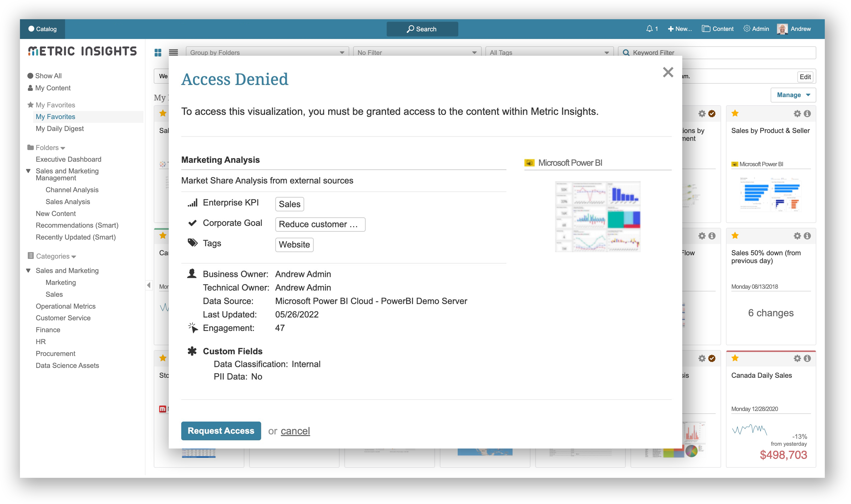Click into the Keyword Filter field
Screen dimensions: 851x504
coord(717,52)
